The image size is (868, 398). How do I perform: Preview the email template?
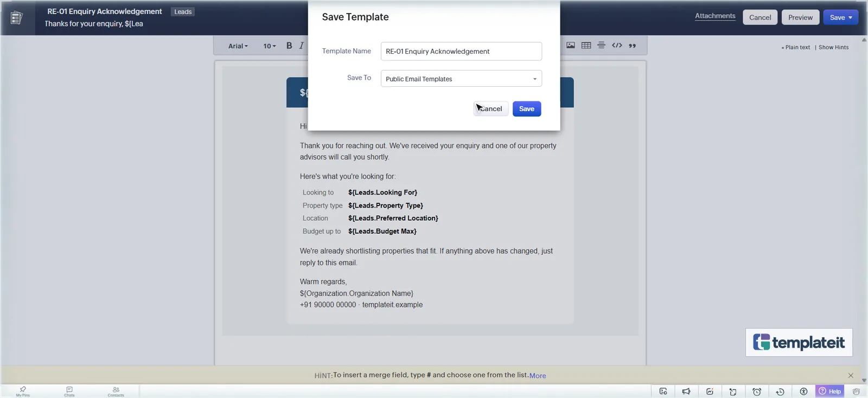[x=800, y=17]
